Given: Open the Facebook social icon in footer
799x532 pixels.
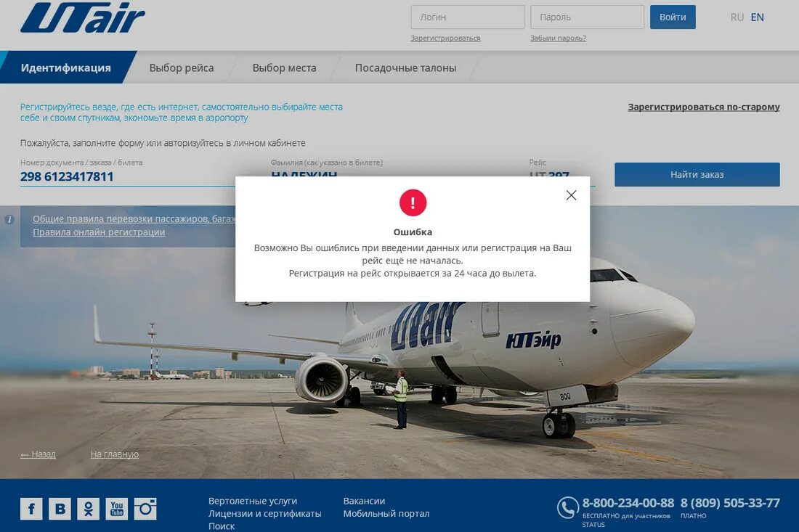Looking at the screenshot, I should [x=31, y=509].
